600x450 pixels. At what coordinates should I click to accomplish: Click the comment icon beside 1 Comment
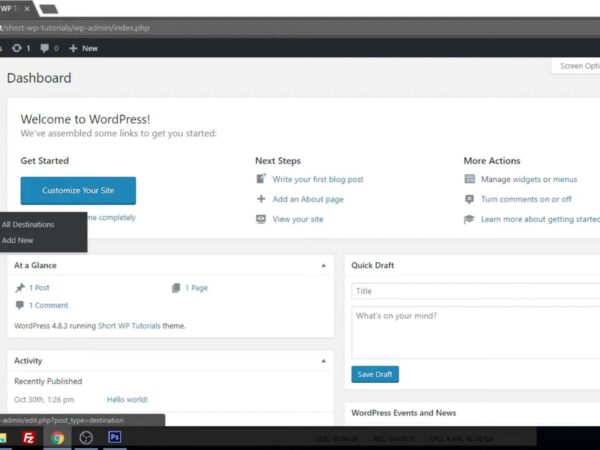[20, 305]
